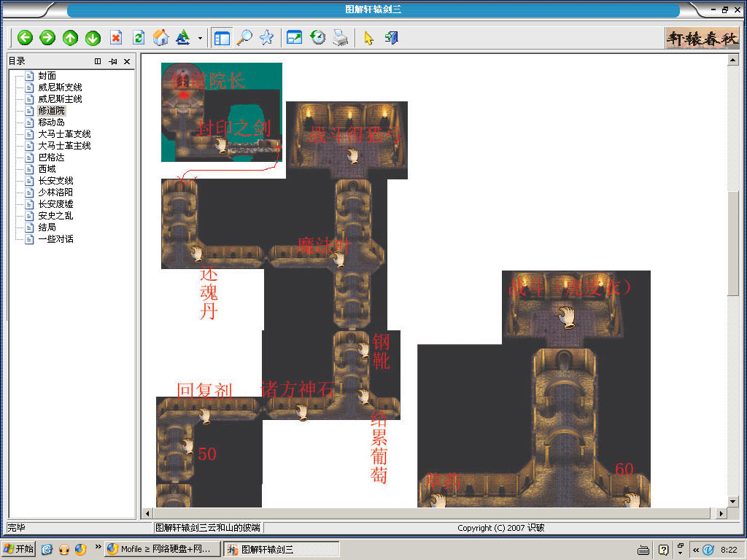747x560 pixels.
Task: Toggle the pin on 目录 panel
Action: (113, 62)
